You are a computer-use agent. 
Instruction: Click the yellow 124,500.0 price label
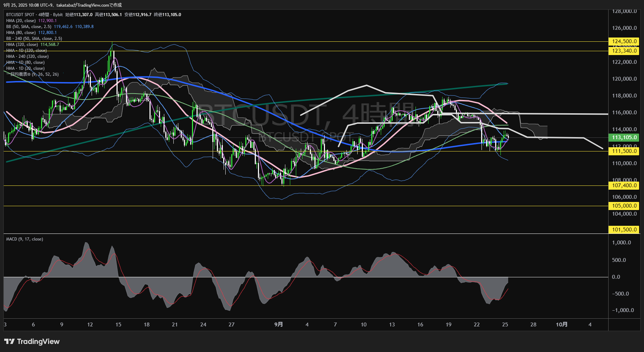tap(624, 41)
